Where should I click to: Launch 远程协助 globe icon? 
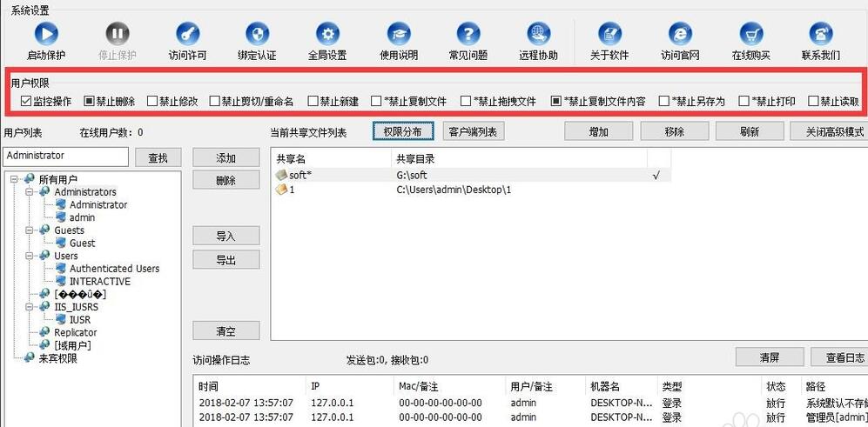coord(539,34)
